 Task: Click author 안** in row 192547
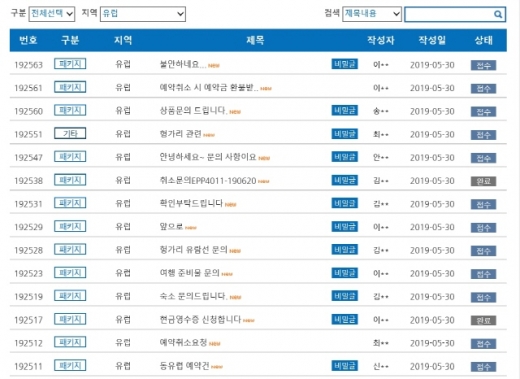(x=381, y=157)
